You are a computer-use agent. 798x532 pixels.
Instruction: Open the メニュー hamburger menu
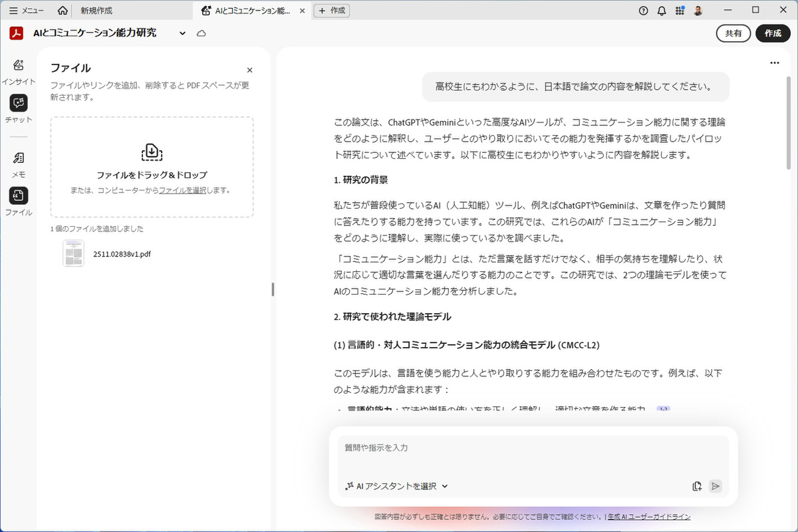27,11
